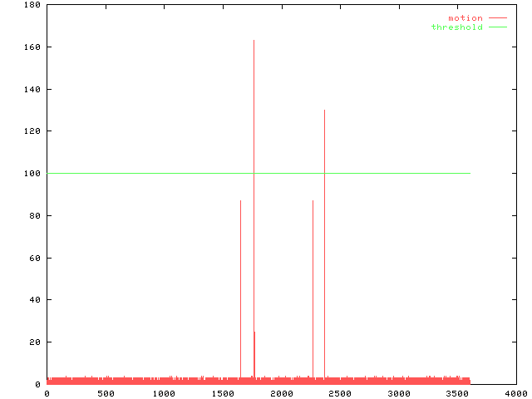Click the short red spike peaking near 25
The width and height of the screenshot is (532, 399).
pyautogui.click(x=254, y=332)
